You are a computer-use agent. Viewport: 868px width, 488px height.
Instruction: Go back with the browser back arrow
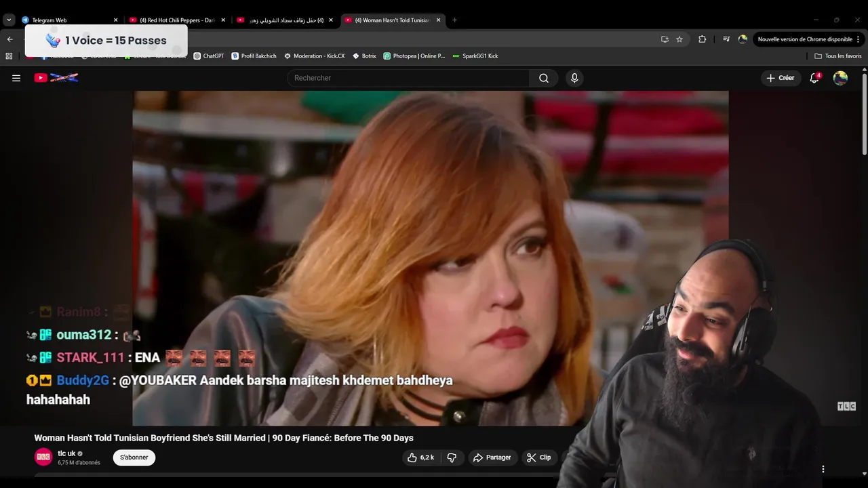click(x=9, y=39)
